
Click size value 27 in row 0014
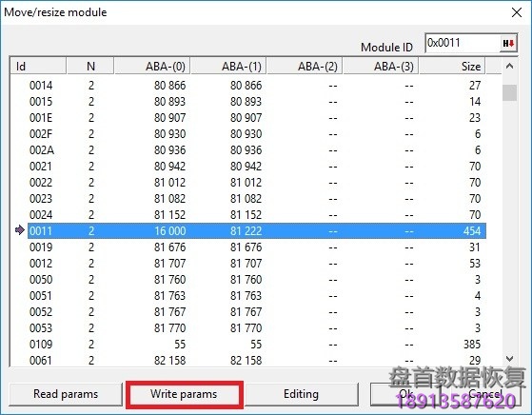475,85
